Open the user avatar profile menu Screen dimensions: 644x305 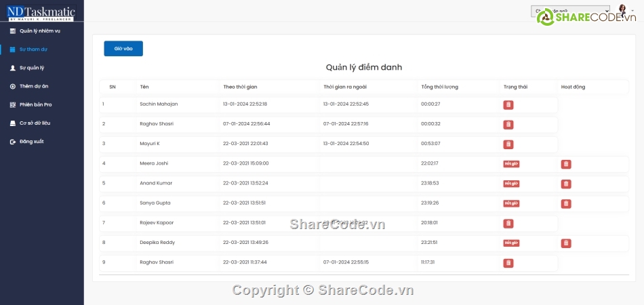point(622,11)
